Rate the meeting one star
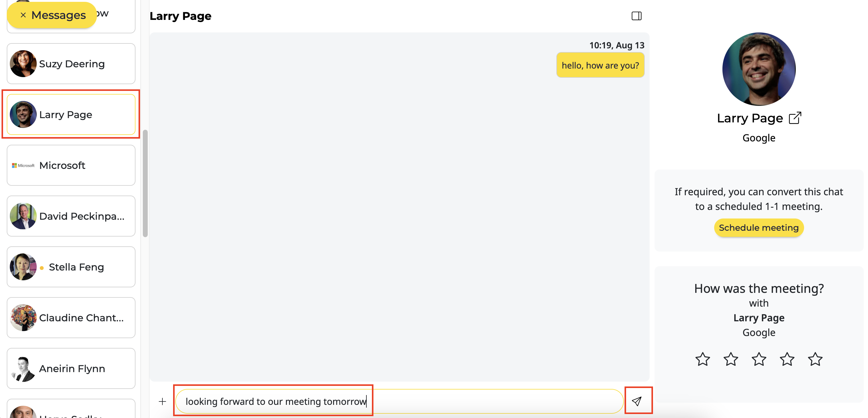 702,359
